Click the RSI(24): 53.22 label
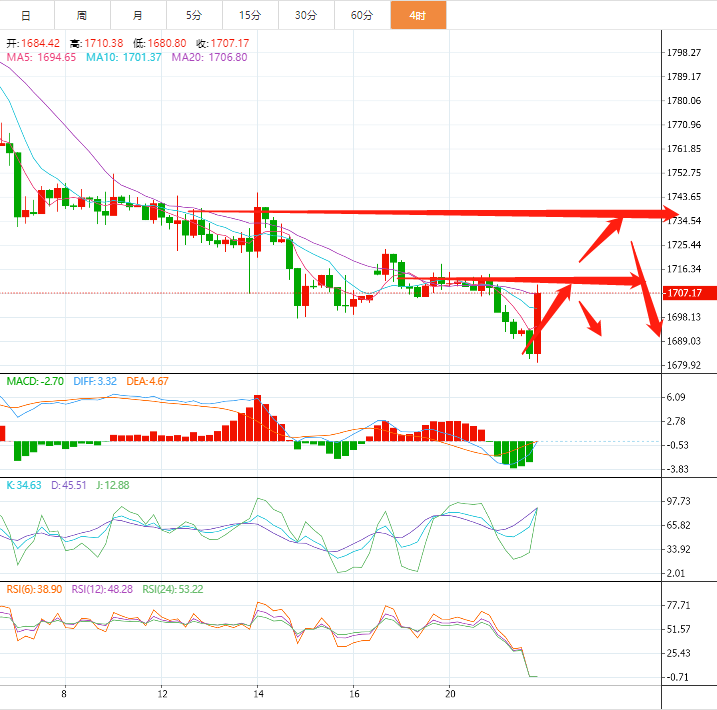717x710 pixels. [173, 589]
